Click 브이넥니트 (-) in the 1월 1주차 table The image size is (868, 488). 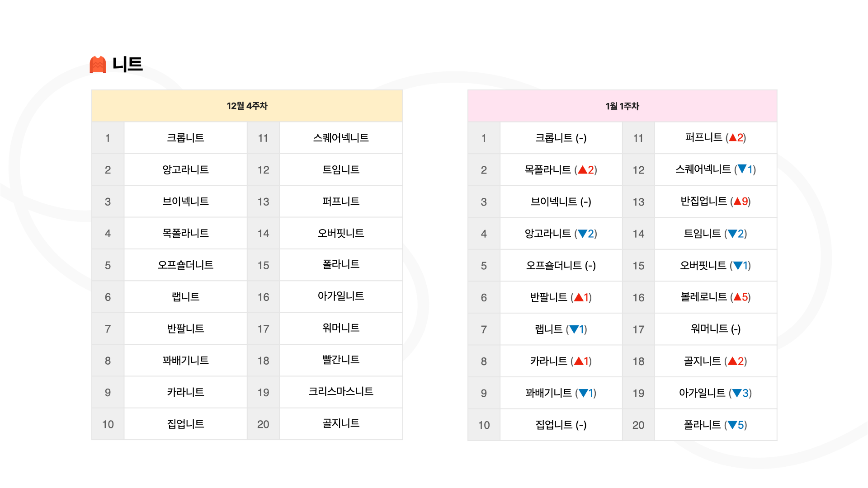click(561, 202)
